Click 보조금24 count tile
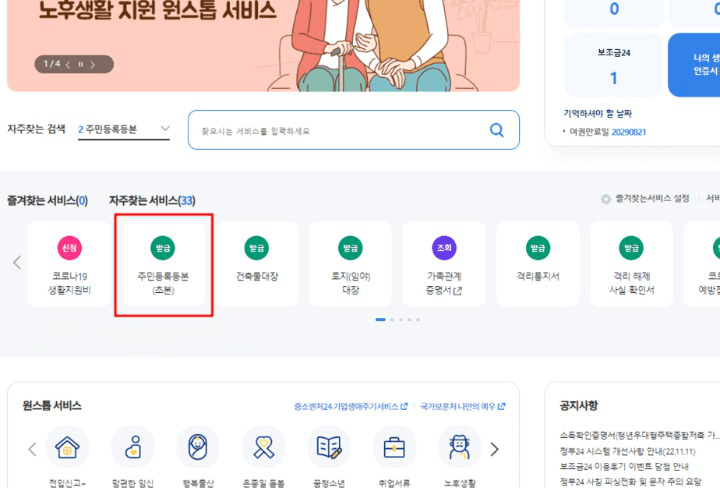This screenshot has height=488, width=720. [613, 64]
